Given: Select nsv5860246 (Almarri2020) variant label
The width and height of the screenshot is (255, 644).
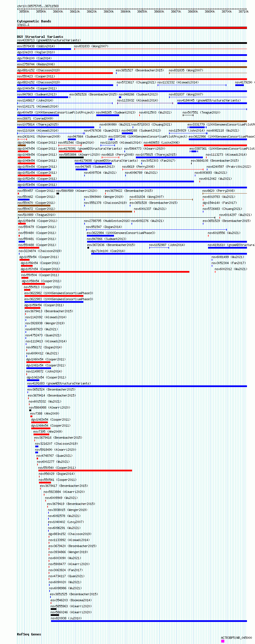Looking at the screenshot, I should click(x=71, y=612).
